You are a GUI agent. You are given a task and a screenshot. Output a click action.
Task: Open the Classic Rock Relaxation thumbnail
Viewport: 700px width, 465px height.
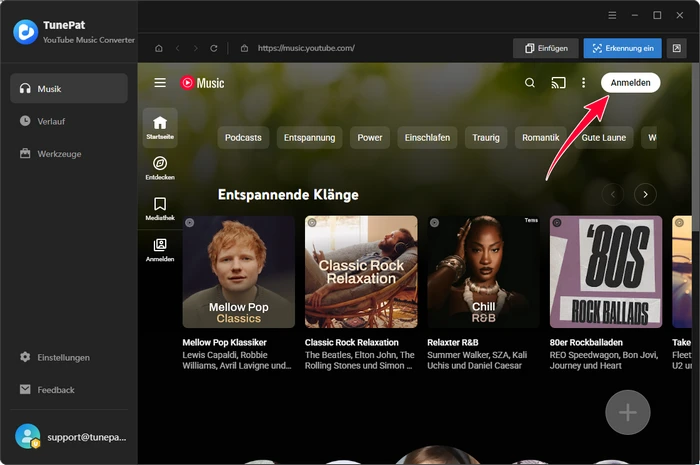(361, 272)
